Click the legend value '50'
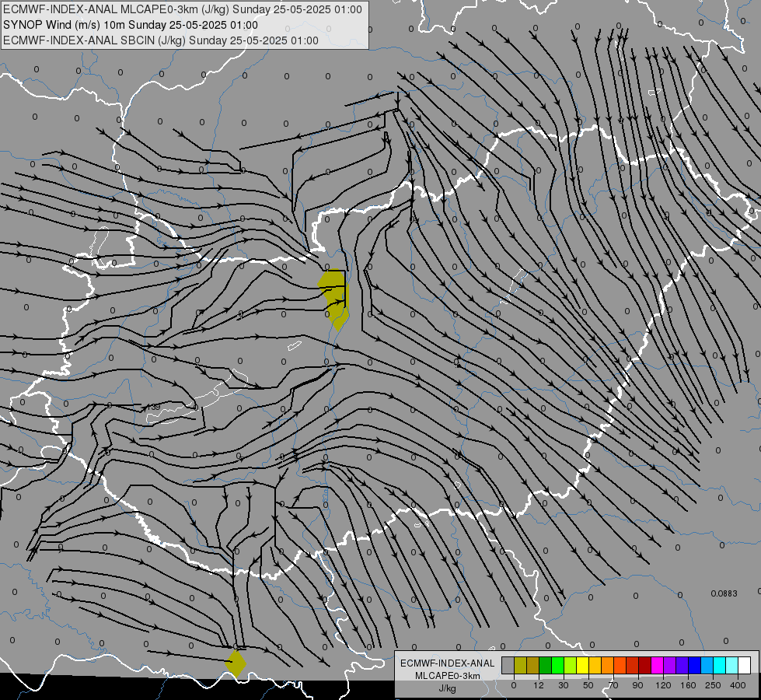This screenshot has width=761, height=700. (x=588, y=685)
